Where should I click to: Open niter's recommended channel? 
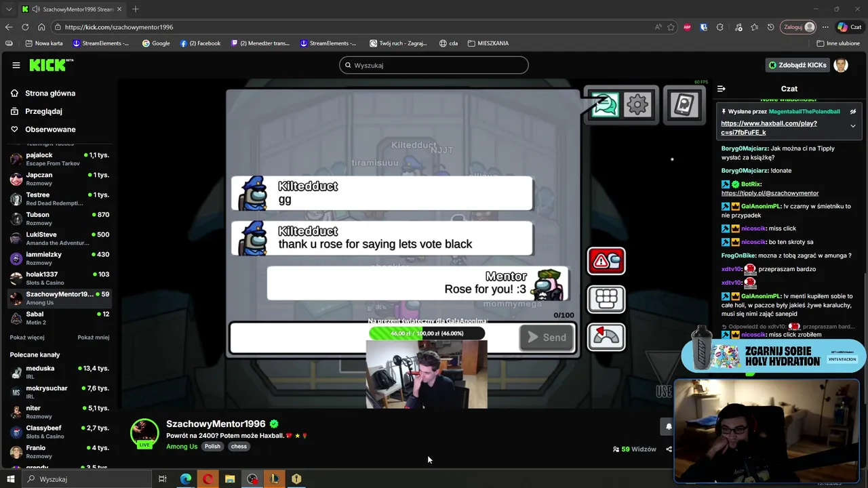pos(60,411)
